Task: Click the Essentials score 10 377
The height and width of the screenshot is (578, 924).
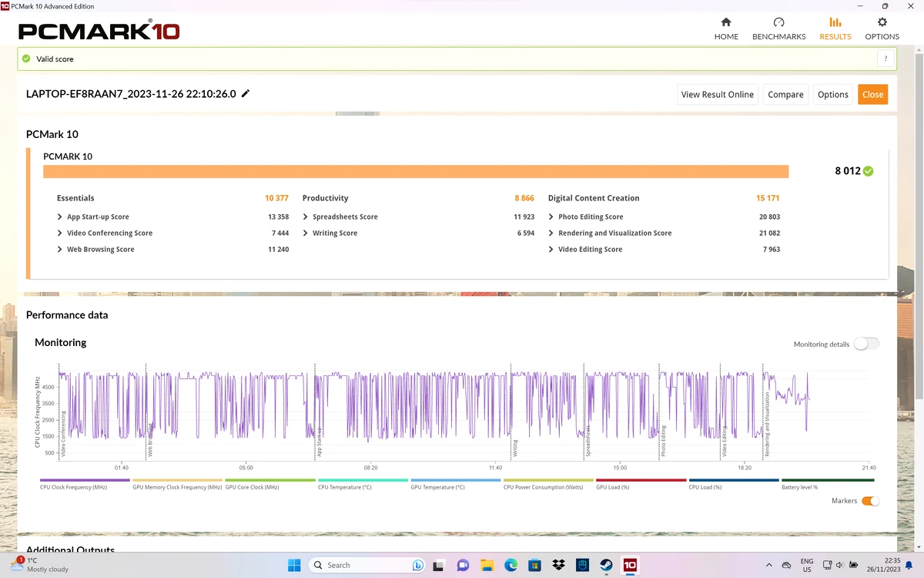Action: [276, 198]
